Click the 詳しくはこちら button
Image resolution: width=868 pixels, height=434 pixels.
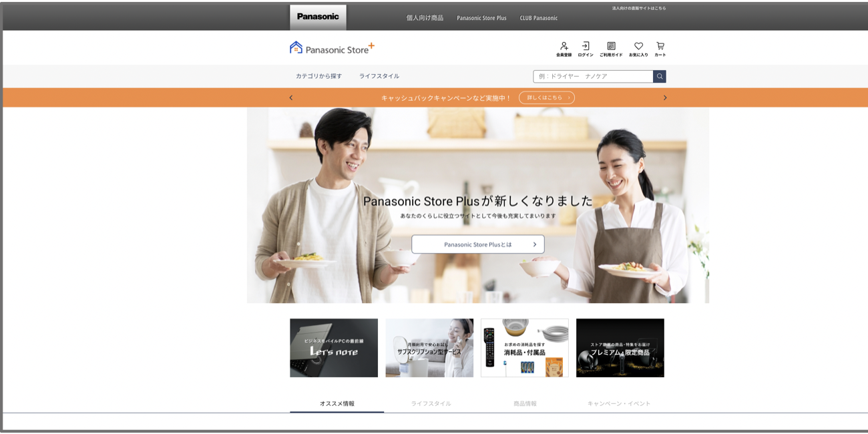pyautogui.click(x=547, y=97)
